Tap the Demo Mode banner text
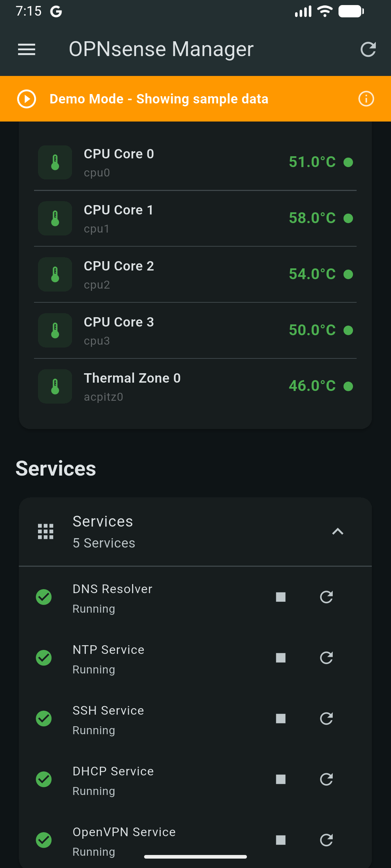Image resolution: width=391 pixels, height=868 pixels. 159,99
